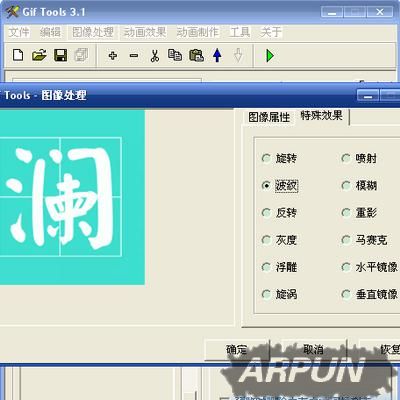Minimize the 图像处理 dialog window
This screenshot has height=400, width=400.
(368, 95)
